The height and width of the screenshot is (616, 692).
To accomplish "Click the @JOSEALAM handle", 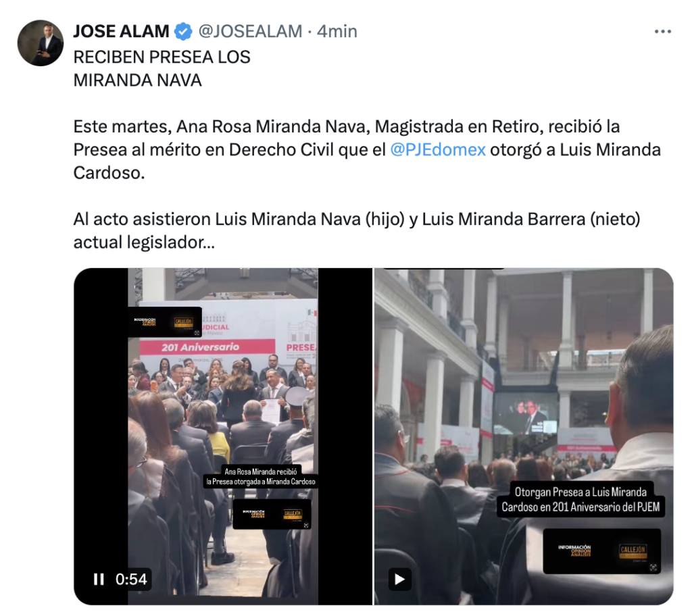I will tap(250, 31).
